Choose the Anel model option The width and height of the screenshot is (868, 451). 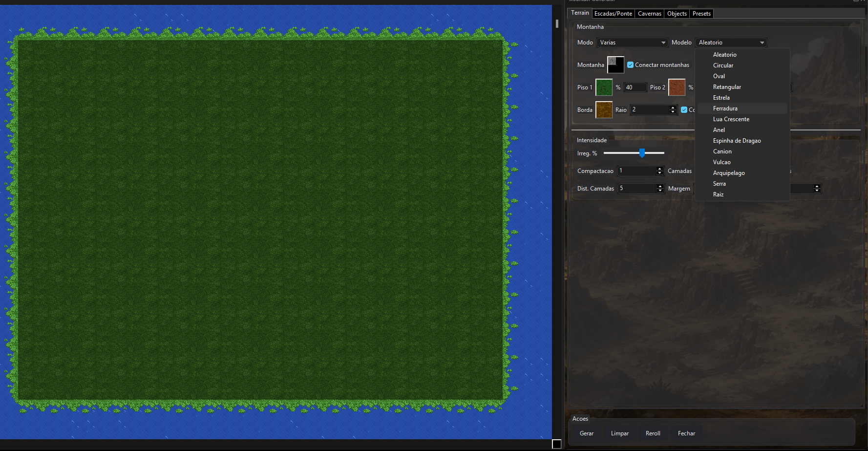(x=742, y=130)
